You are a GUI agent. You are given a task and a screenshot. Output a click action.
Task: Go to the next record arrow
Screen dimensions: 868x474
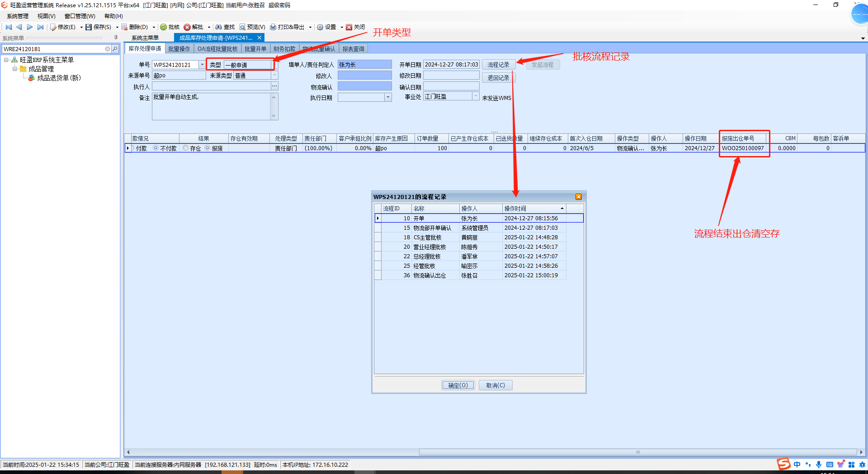(x=30, y=27)
